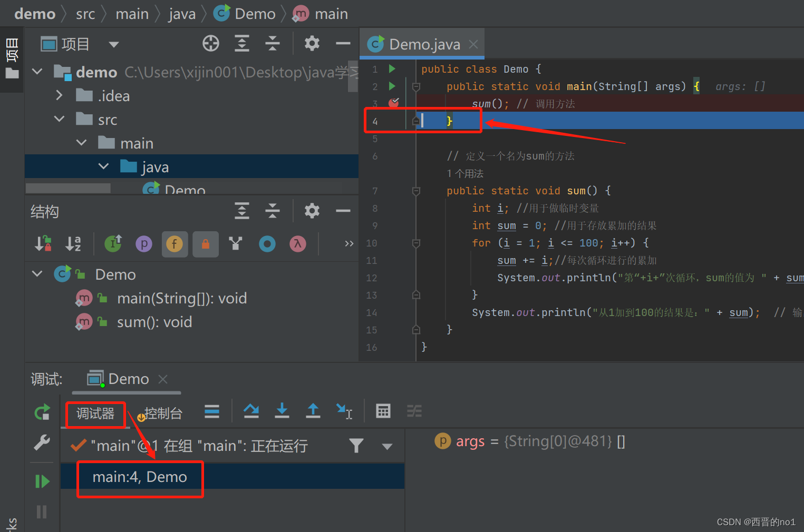The image size is (804, 532).
Task: Click the pause program button
Action: [x=42, y=512]
